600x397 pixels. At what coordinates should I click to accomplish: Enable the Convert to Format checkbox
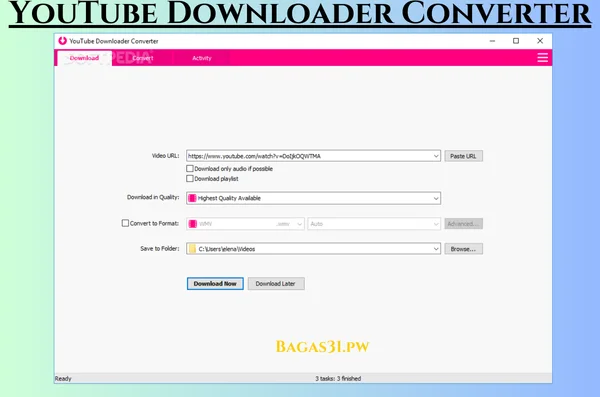click(x=125, y=223)
